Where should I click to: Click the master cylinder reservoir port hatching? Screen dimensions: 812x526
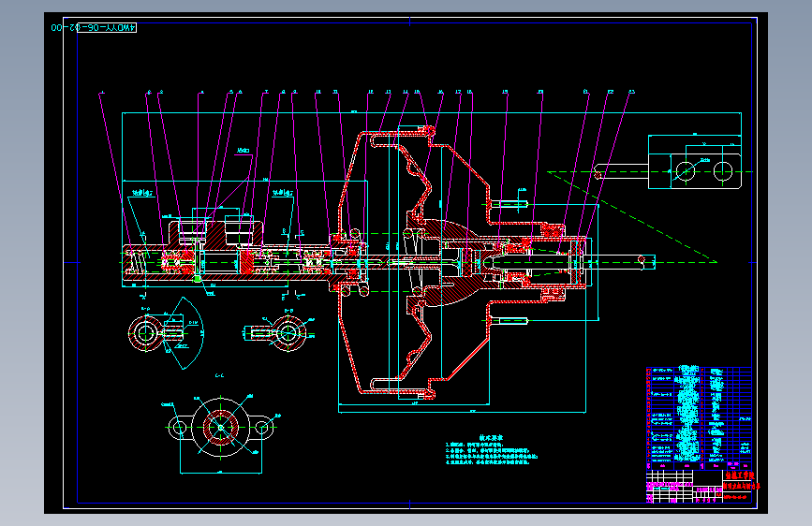pyautogui.click(x=216, y=236)
